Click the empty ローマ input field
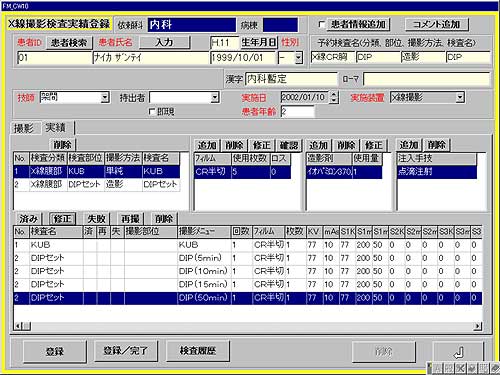Viewport: 500px width, 375px height. pos(427,79)
